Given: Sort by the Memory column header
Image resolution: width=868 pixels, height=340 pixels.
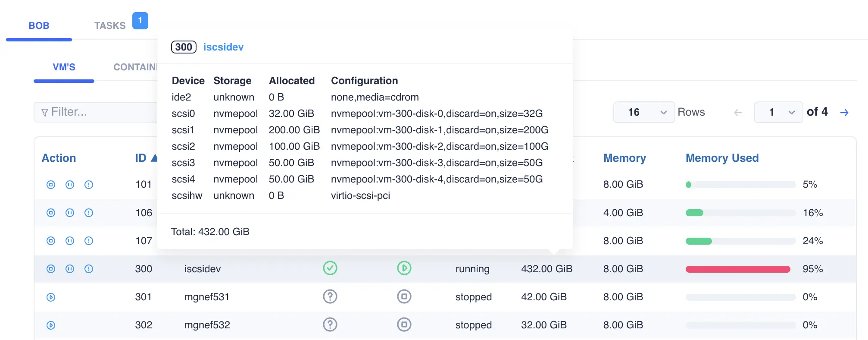Looking at the screenshot, I should [624, 158].
